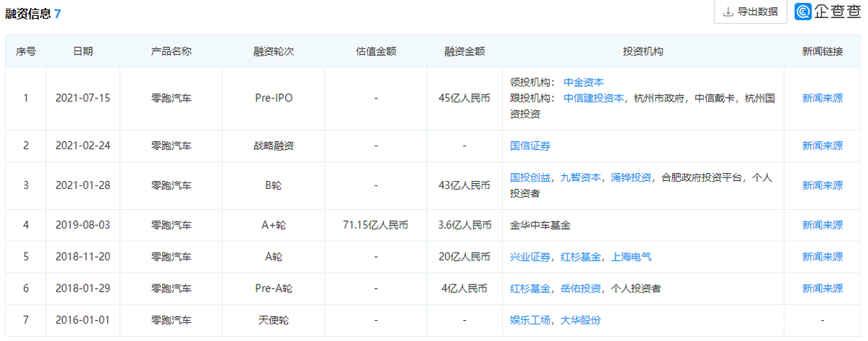Click the 新闻链接 column header
Image resolution: width=868 pixels, height=341 pixels.
coord(822,51)
